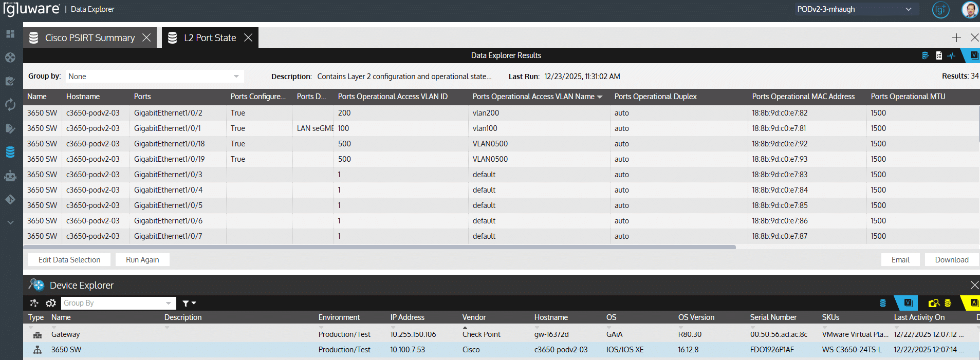The width and height of the screenshot is (980, 360).
Task: Click the Email button
Action: [x=900, y=260]
